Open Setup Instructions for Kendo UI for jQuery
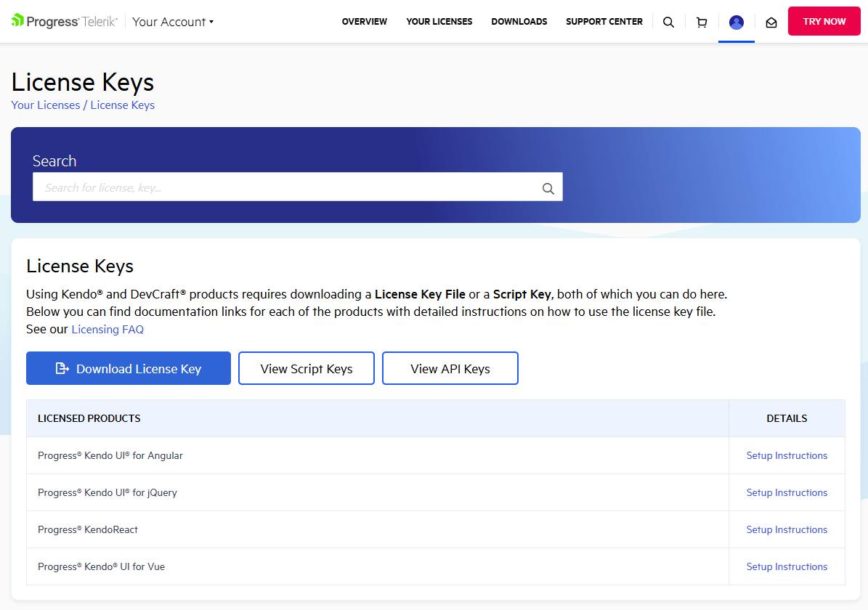Image resolution: width=868 pixels, height=610 pixels. coord(787,492)
